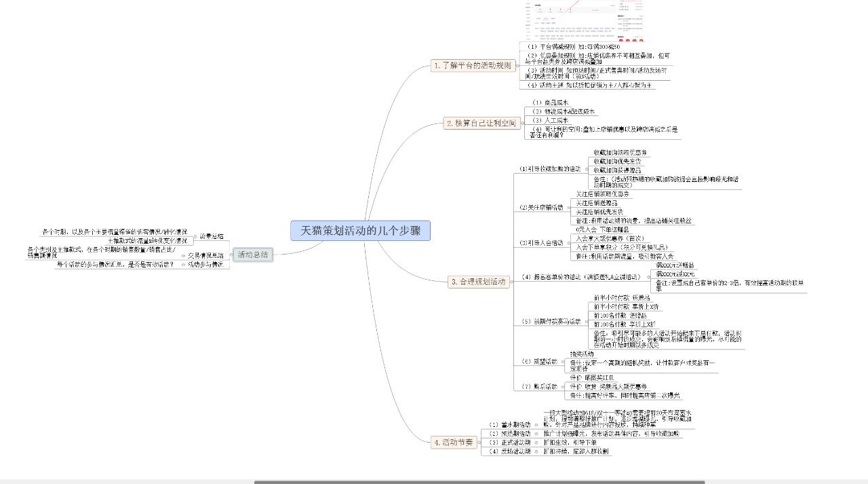This screenshot has height=484, width=868.
Task: Collapse the 4.活动节奏 branch
Action: (x=481, y=442)
